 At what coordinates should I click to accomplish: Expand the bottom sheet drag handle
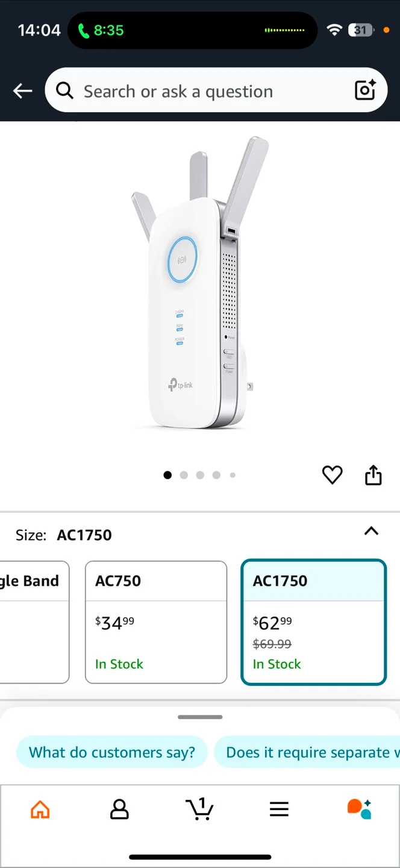coord(200,717)
